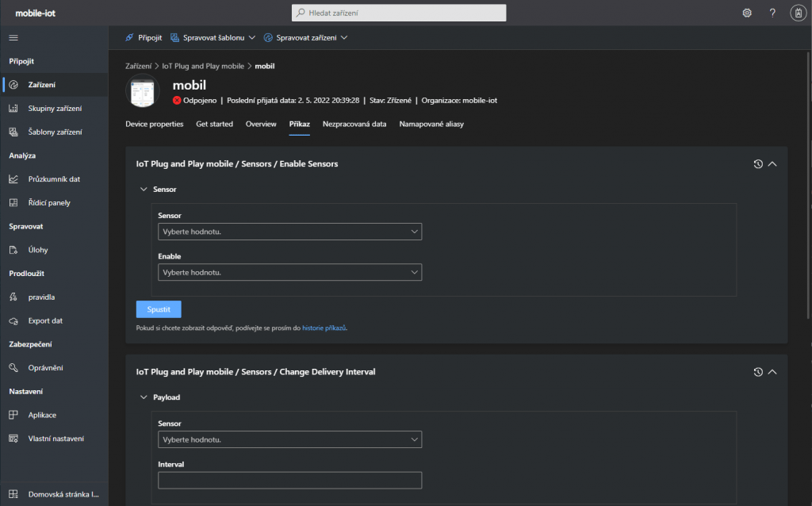This screenshot has width=812, height=506.
Task: Toggle the hamburger navigation menu
Action: click(13, 38)
